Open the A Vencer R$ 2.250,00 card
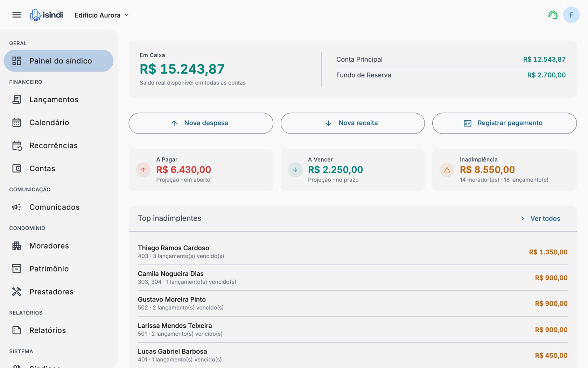Image resolution: width=588 pixels, height=368 pixels. 352,170
